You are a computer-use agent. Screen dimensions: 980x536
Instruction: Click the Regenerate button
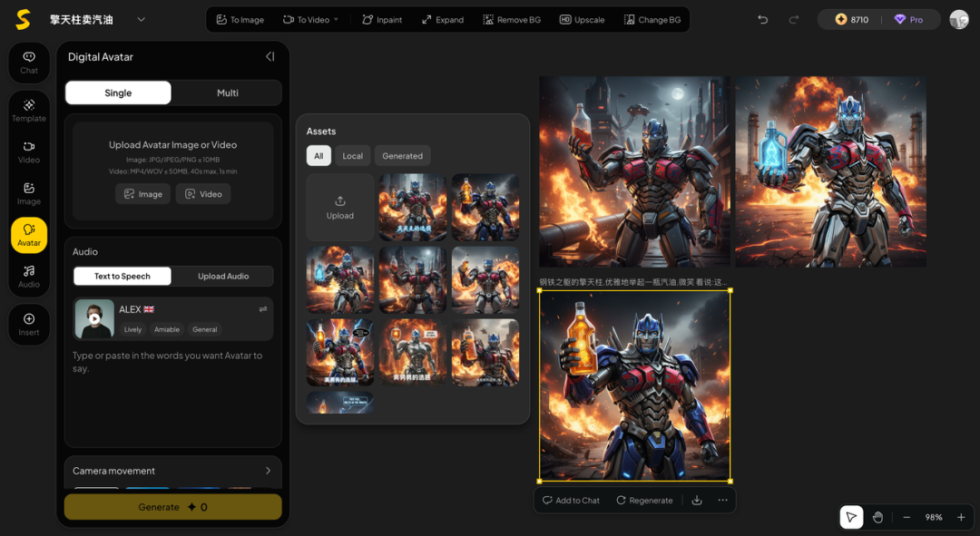(x=644, y=500)
